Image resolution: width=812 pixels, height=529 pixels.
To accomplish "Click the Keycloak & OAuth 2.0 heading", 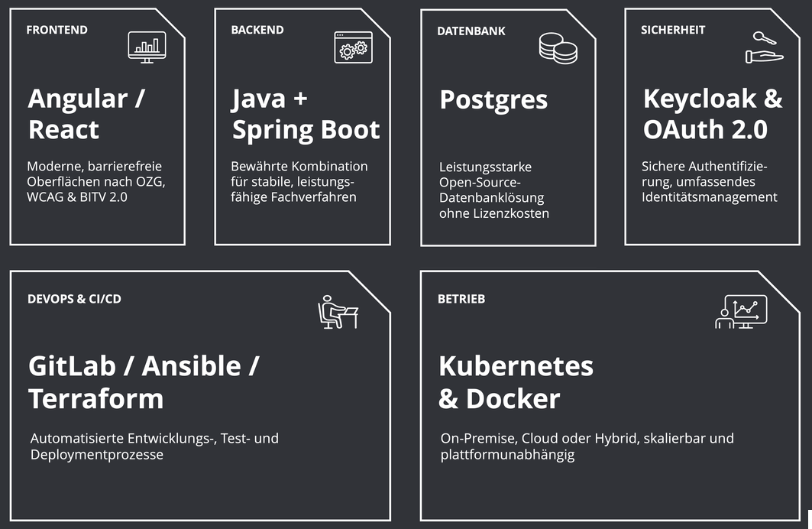I will point(713,114).
